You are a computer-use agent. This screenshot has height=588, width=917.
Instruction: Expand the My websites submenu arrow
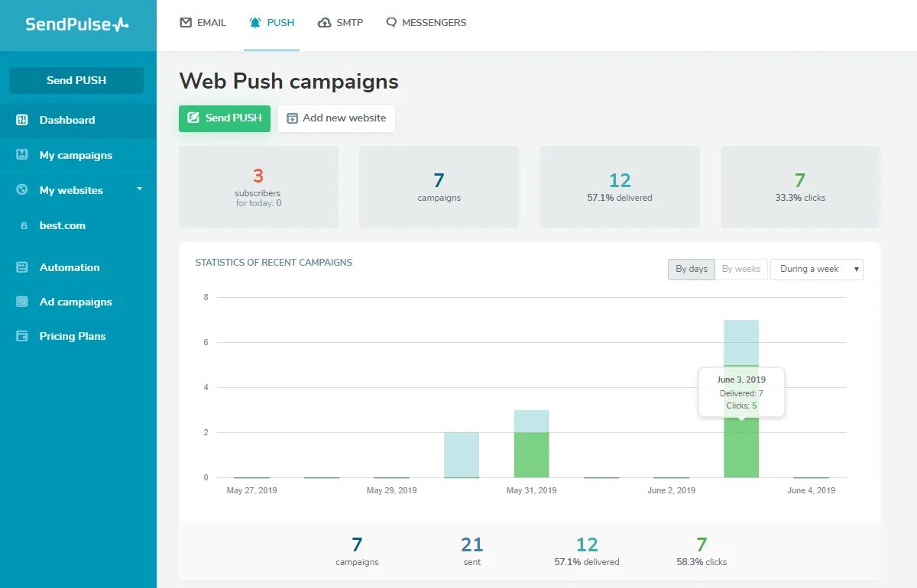tap(139, 188)
